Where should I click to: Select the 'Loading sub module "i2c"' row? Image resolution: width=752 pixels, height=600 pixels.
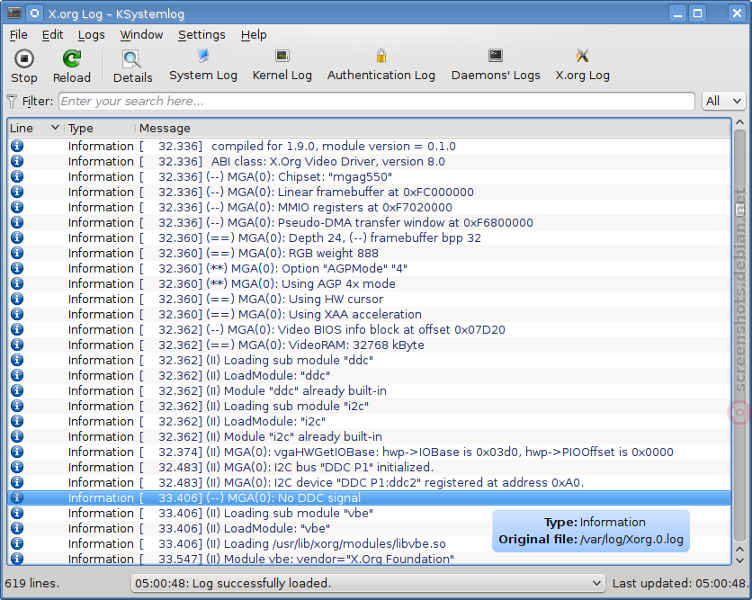pyautogui.click(x=369, y=406)
